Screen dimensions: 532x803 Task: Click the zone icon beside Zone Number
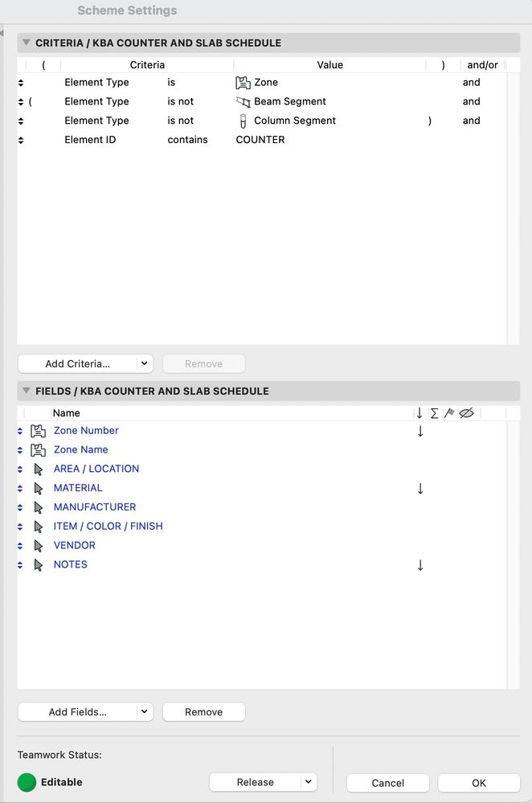pos(38,432)
